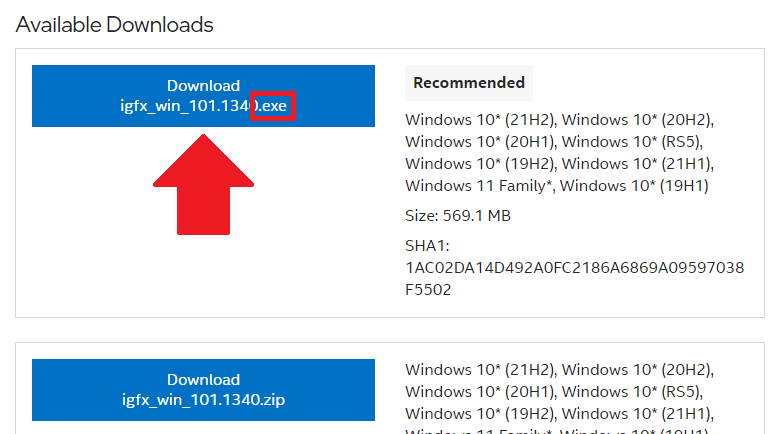
Task: Click the red-boxed .exe extension text
Action: click(273, 106)
